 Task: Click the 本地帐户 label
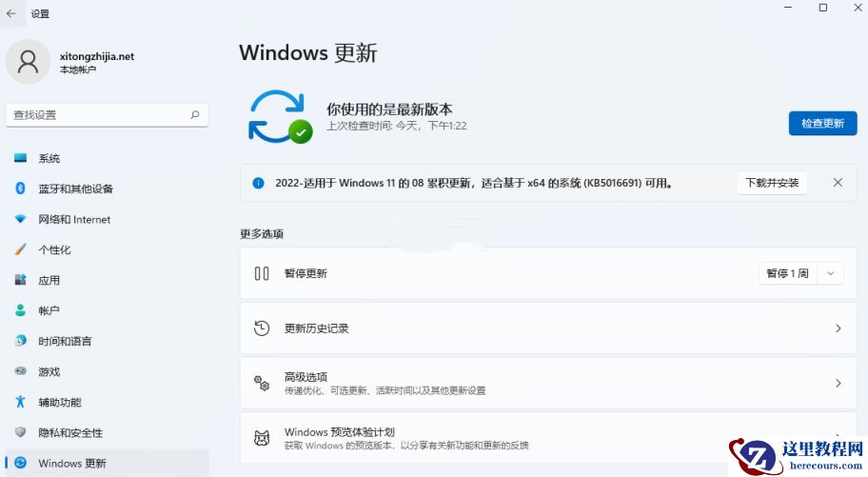coord(77,70)
